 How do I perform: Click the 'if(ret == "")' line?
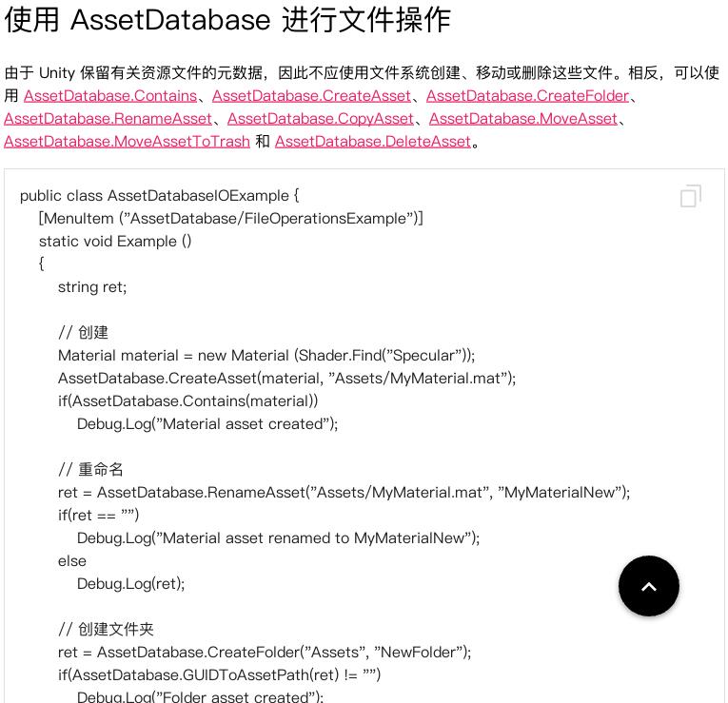98,515
